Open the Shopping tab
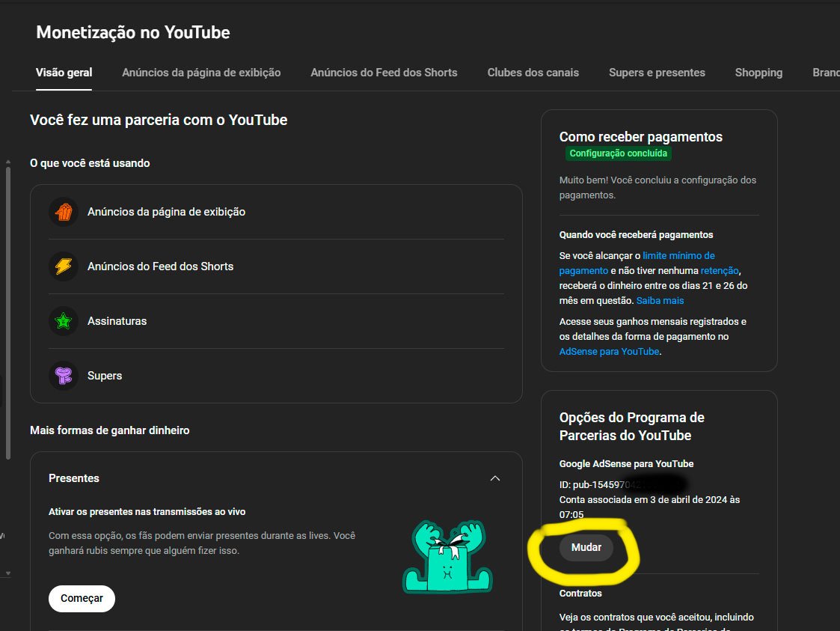This screenshot has width=840, height=631. click(758, 73)
